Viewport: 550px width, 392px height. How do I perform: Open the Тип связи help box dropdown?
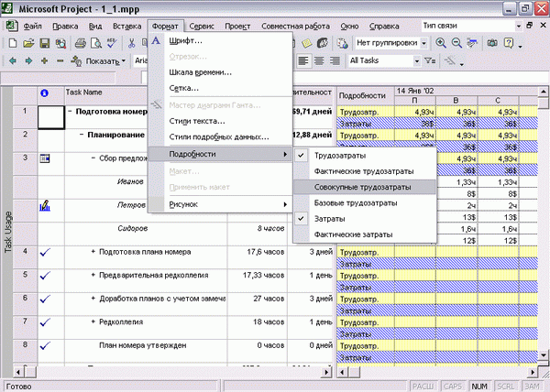pos(519,26)
